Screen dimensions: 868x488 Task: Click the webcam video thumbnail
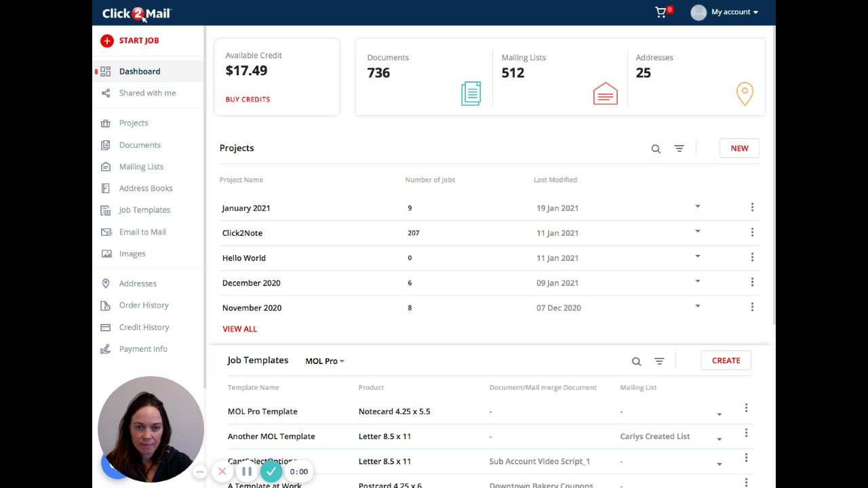151,429
